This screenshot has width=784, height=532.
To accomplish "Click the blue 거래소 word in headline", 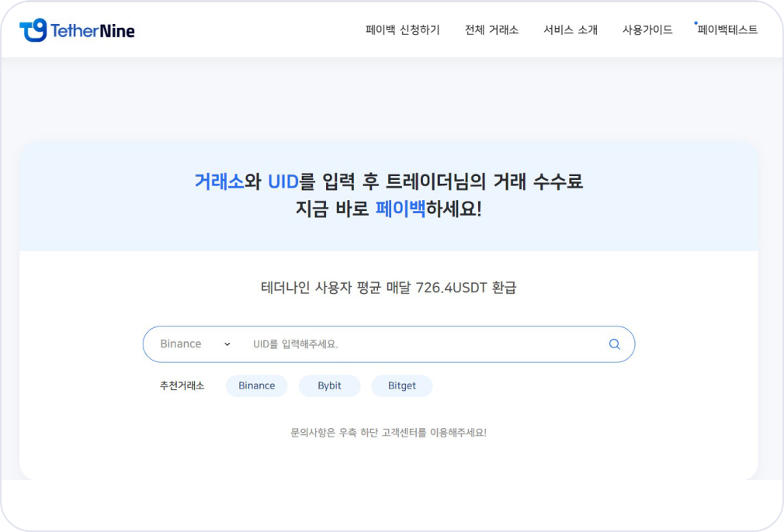I will click(219, 181).
